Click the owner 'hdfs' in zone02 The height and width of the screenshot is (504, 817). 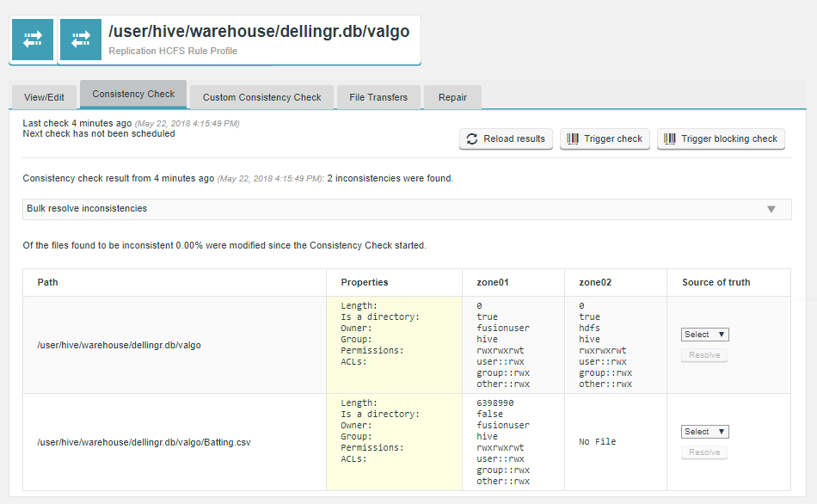pyautogui.click(x=589, y=328)
